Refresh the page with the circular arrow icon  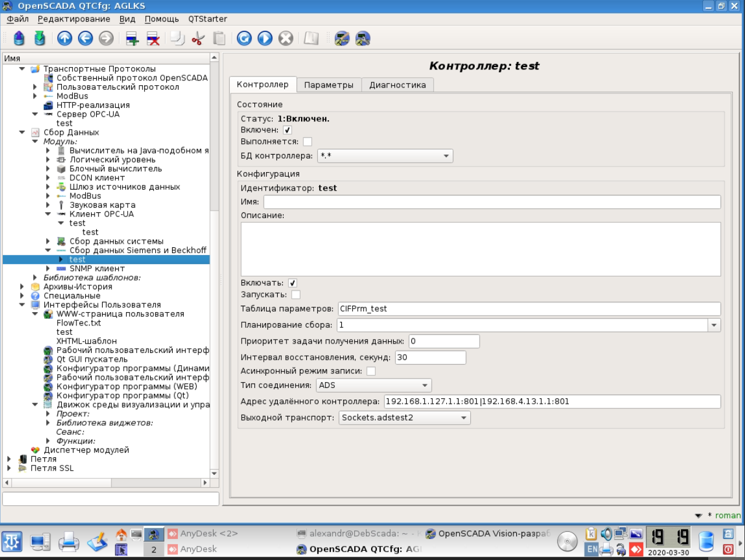pos(244,38)
